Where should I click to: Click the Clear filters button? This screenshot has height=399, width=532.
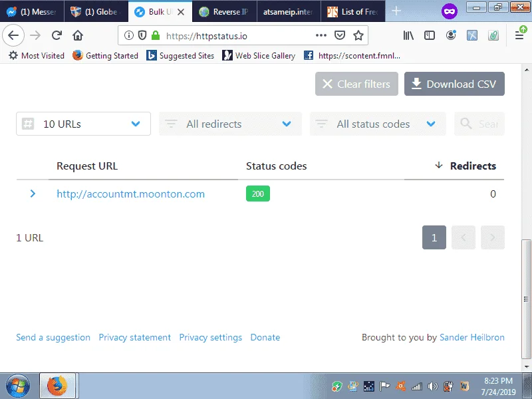click(x=356, y=84)
